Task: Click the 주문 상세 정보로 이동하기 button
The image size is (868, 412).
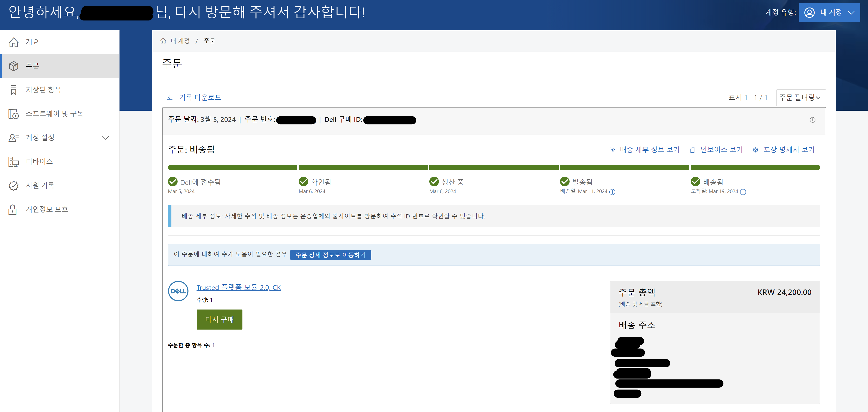Action: coord(331,255)
